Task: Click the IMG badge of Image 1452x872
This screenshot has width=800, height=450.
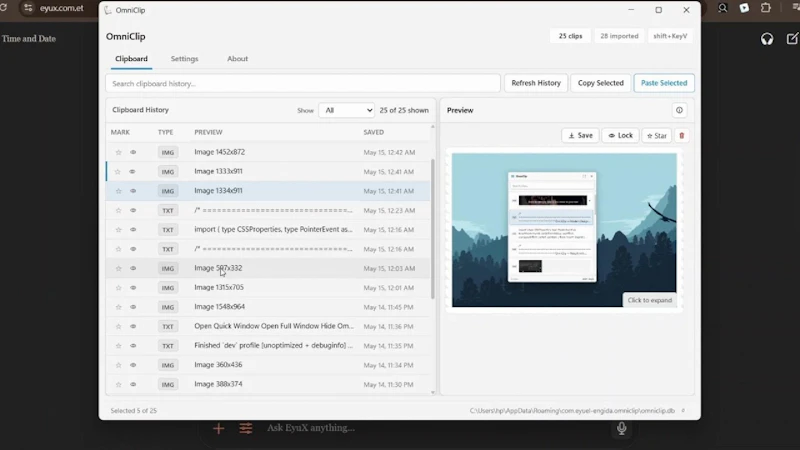Action: tap(168, 152)
